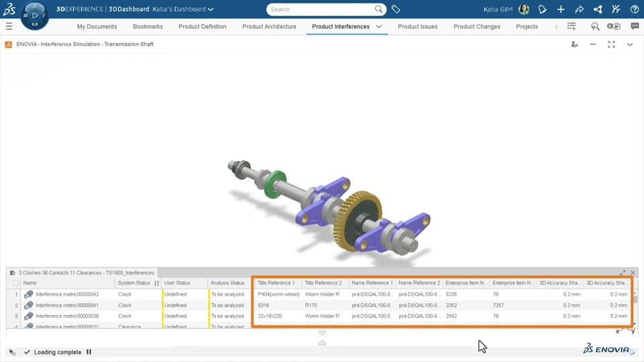
Task: Click Name Reference 2 column header
Action: click(x=419, y=283)
